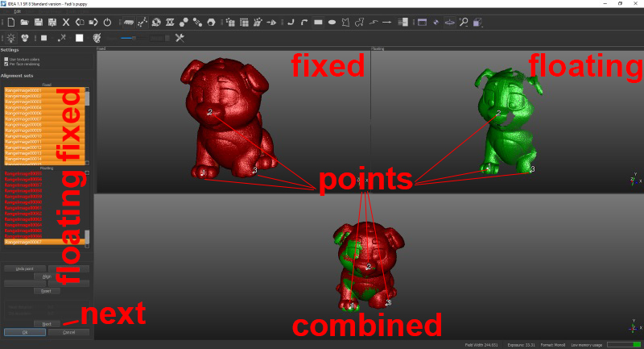This screenshot has height=349, width=644.
Task: Click the power button icon in the toolbar
Action: click(107, 23)
